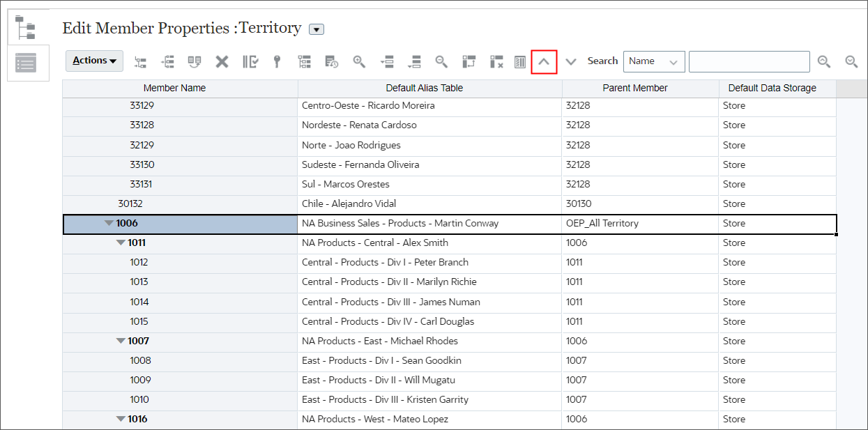The height and width of the screenshot is (430, 868).
Task: Switch to the list view in the sidebar
Action: click(x=27, y=63)
